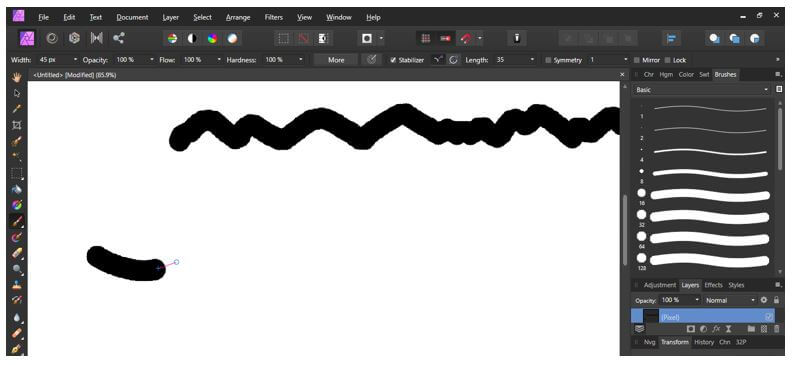Select the Gradient tool
793x365 pixels.
[17, 205]
